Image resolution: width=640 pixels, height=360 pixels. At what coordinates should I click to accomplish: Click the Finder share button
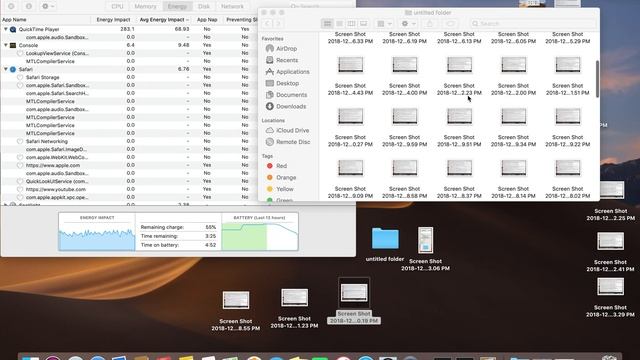(430, 24)
